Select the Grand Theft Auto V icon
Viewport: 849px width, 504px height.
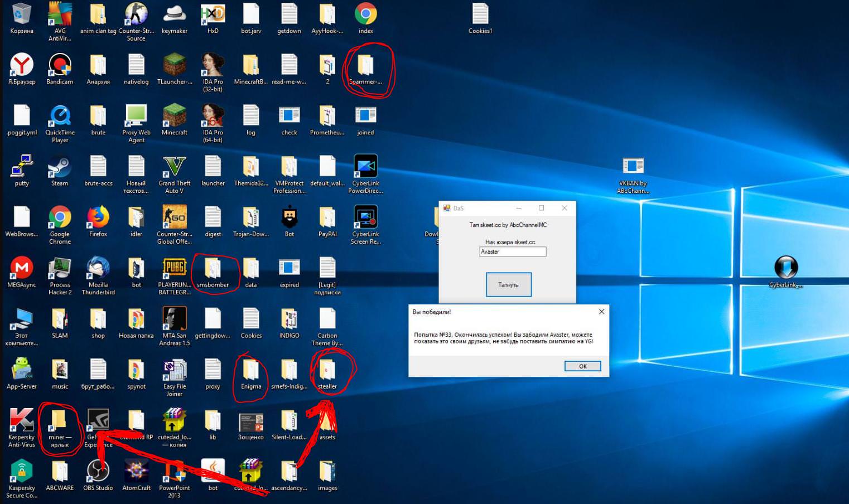175,167
